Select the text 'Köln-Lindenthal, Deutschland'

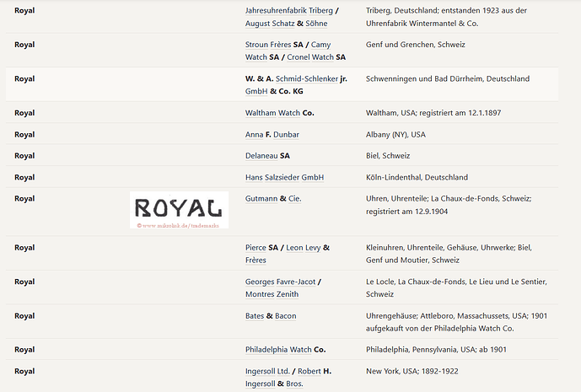click(x=417, y=178)
